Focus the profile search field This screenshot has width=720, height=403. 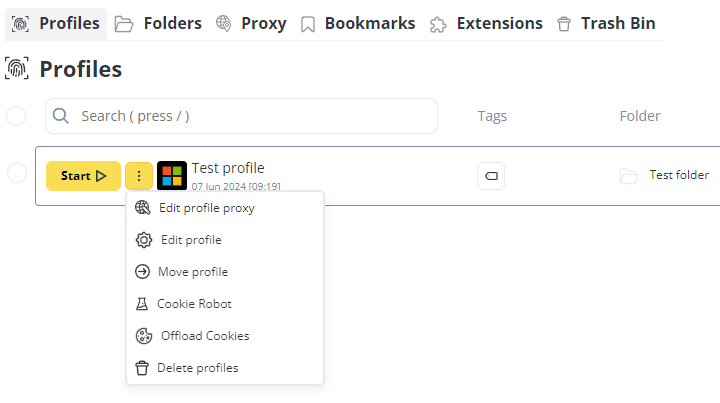tap(241, 116)
